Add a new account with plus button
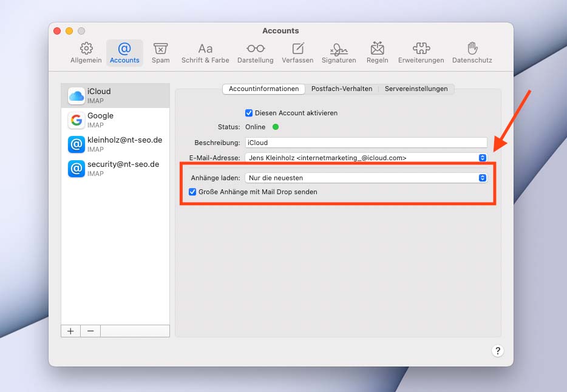Image resolution: width=567 pixels, height=392 pixels. tap(70, 331)
